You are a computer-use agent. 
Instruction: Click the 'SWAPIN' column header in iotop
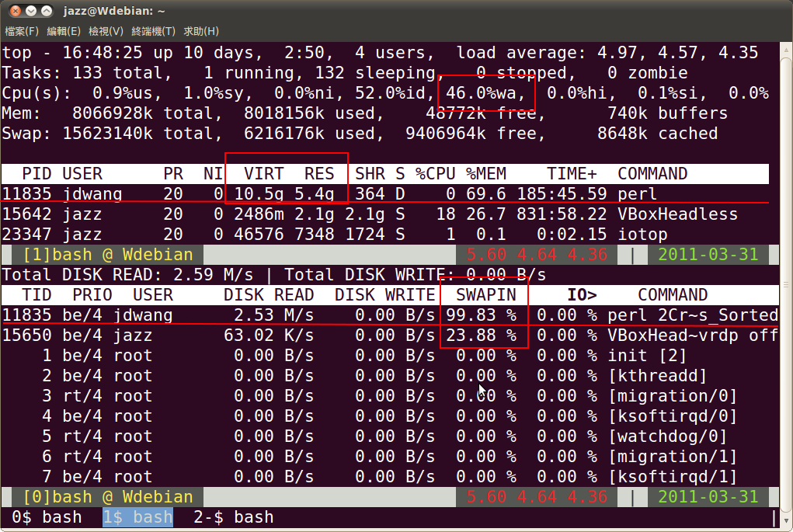pyautogui.click(x=486, y=295)
